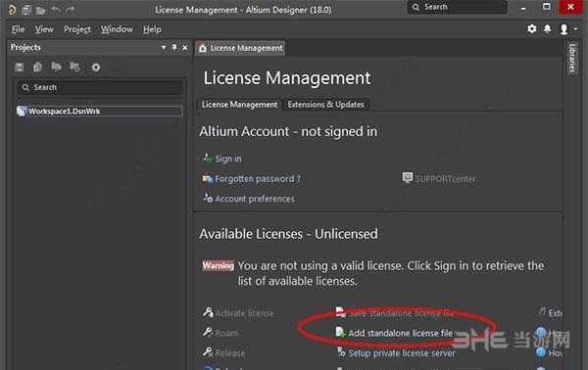The height and width of the screenshot is (370, 588).
Task: Open the Libraries side panel
Action: 572,58
